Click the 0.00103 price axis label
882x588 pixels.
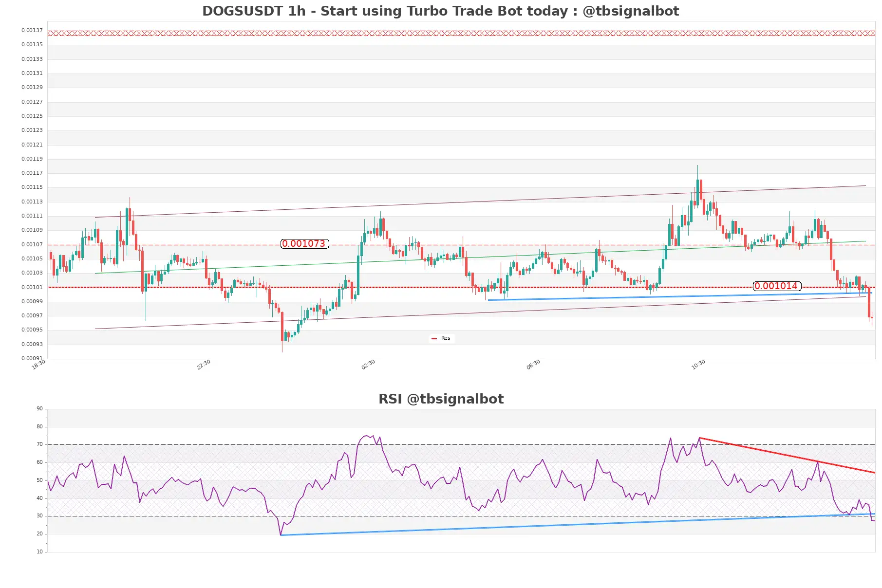pyautogui.click(x=32, y=273)
